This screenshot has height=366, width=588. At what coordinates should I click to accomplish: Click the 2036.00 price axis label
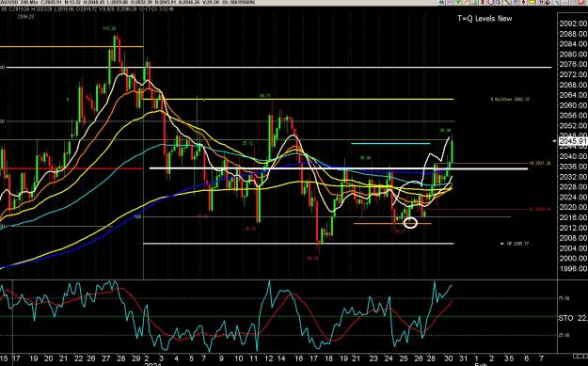(573, 167)
